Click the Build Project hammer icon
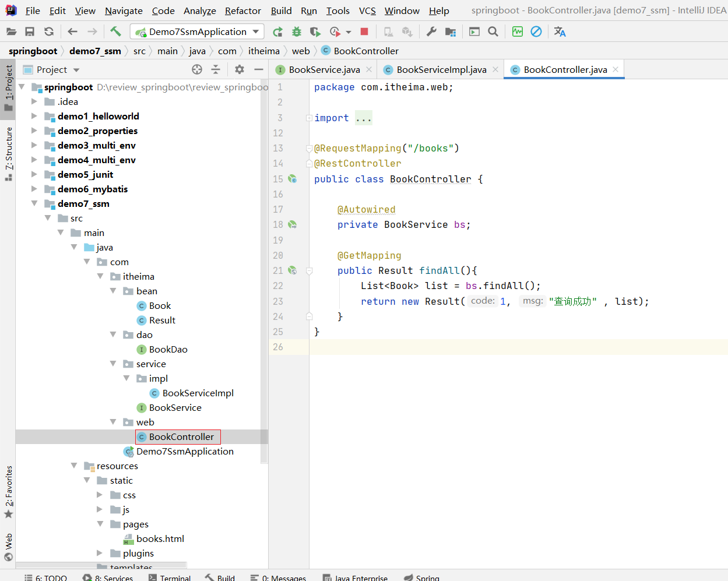 (x=115, y=31)
